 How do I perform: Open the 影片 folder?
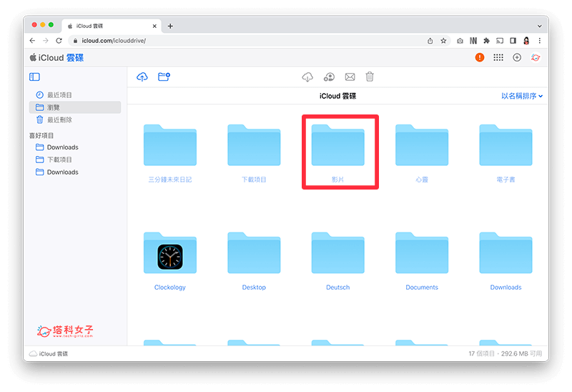[x=337, y=153]
